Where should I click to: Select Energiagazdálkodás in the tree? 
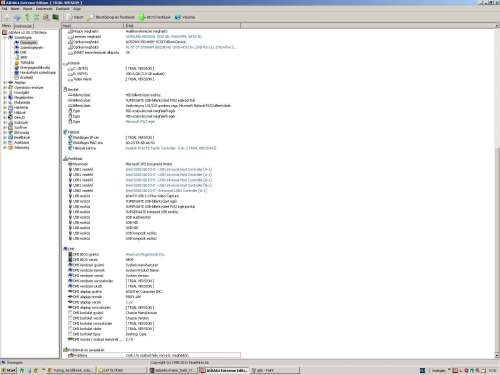coord(35,67)
